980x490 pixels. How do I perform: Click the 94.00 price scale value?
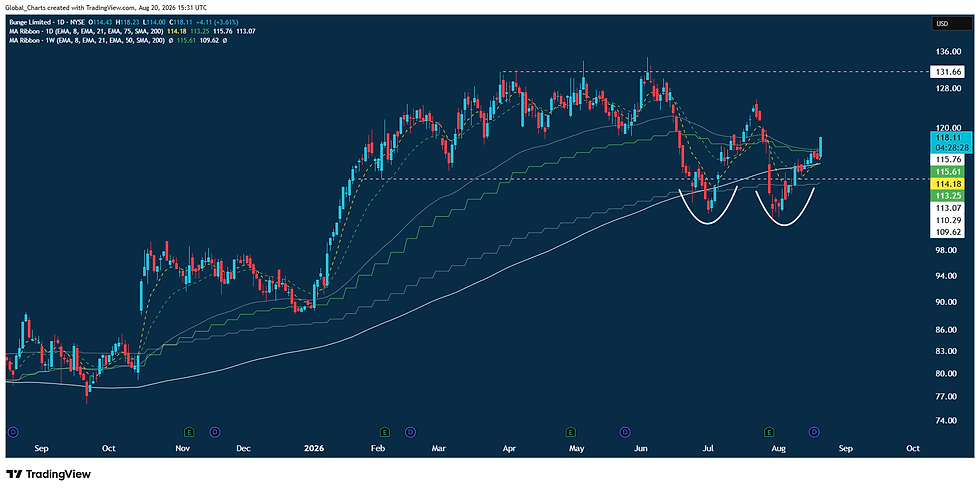(948, 276)
